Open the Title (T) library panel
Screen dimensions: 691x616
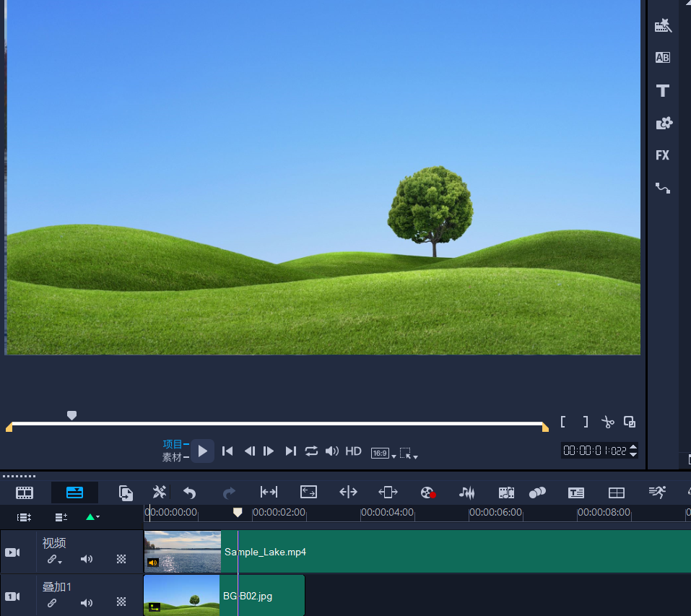(662, 91)
